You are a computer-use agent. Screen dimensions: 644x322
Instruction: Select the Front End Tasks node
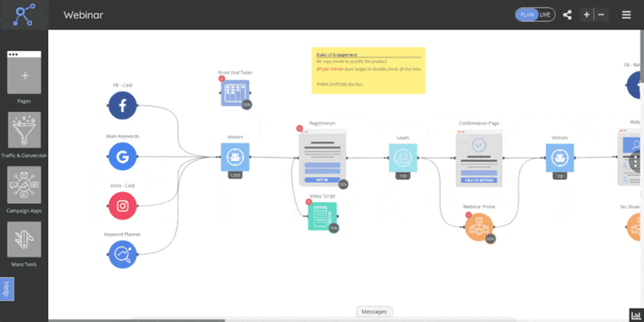236,93
